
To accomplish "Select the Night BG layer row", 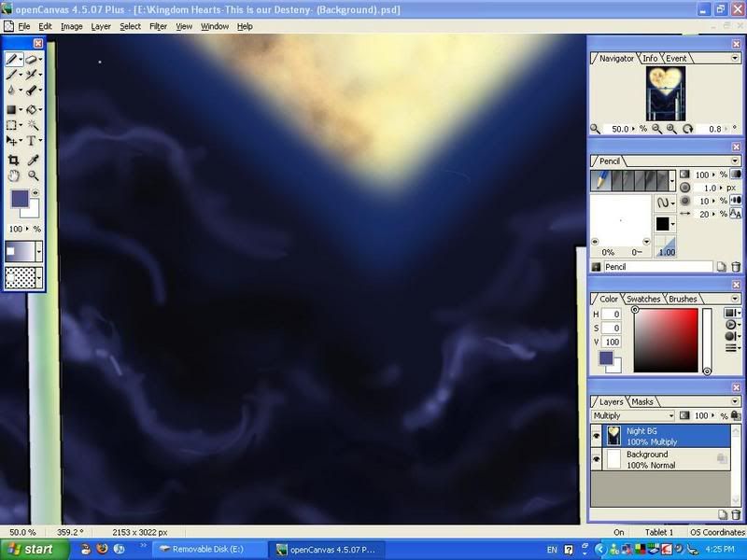I will tap(666, 436).
